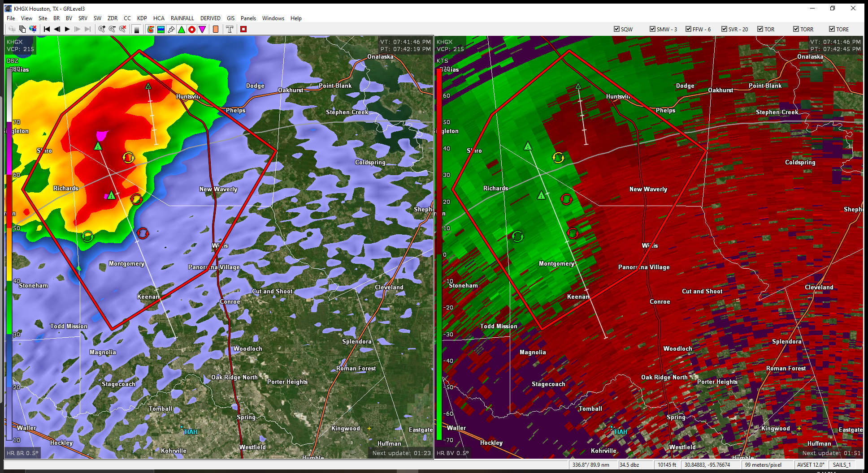Toggle the magenta inverted triangle TVS icon
Viewport: 868px width, 473px height.
click(202, 29)
